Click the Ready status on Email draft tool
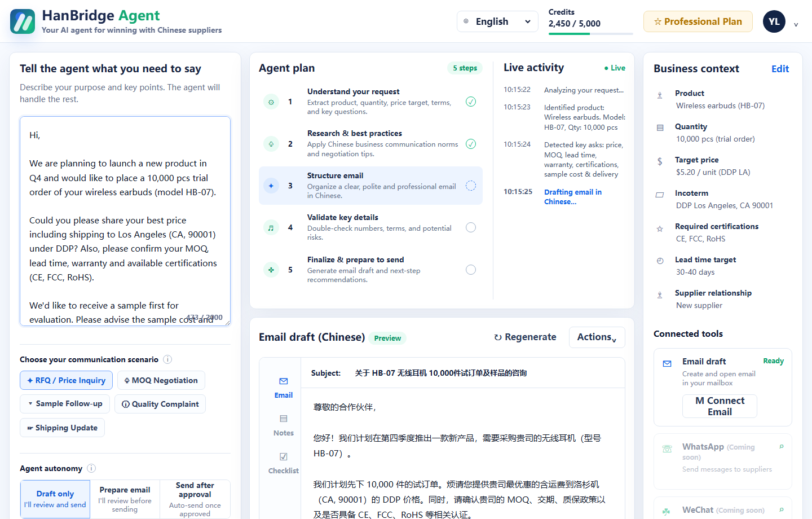The height and width of the screenshot is (519, 812). pyautogui.click(x=773, y=361)
